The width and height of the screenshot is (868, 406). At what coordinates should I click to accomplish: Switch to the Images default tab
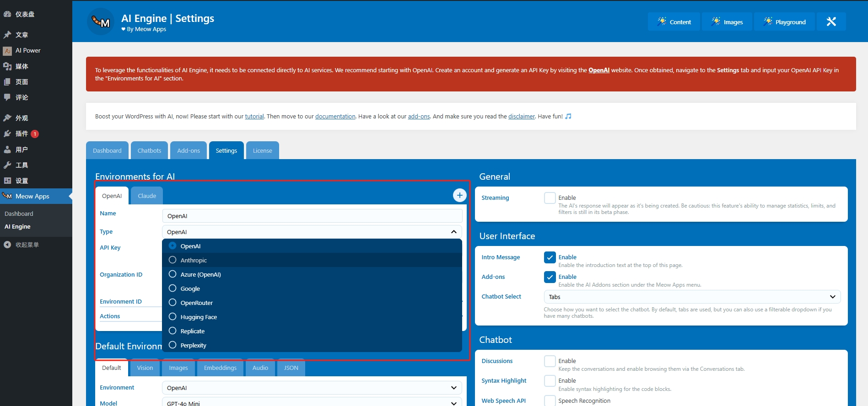(178, 368)
